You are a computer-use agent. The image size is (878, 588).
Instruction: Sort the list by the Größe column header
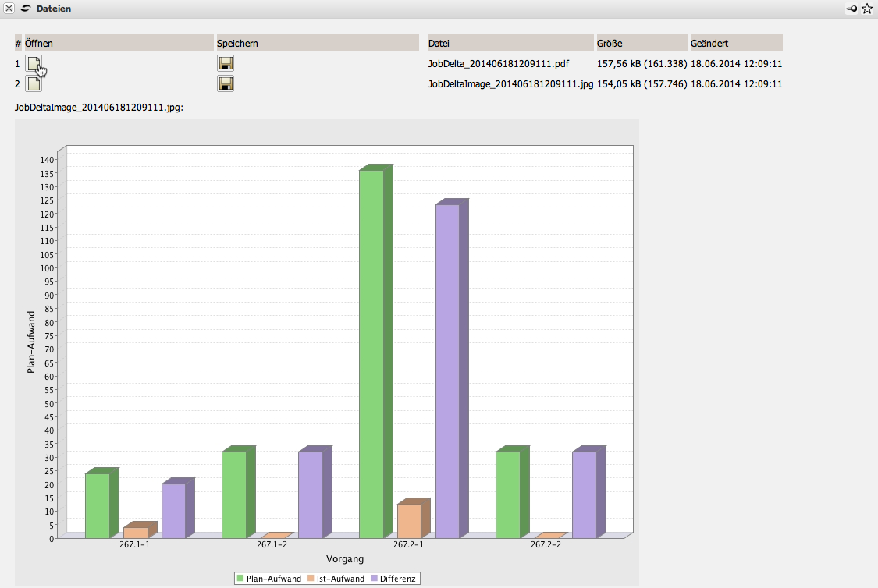(641, 44)
